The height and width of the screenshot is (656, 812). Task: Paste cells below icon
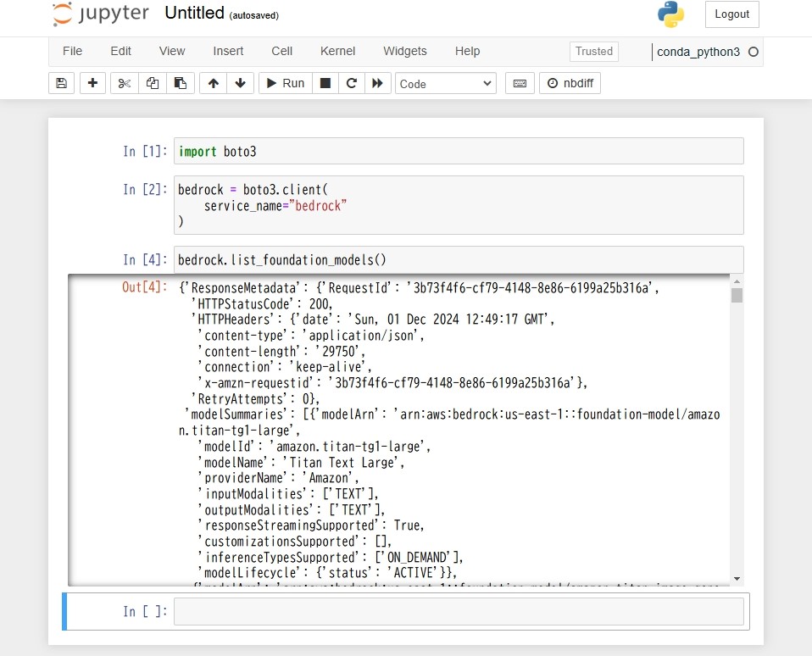(181, 83)
